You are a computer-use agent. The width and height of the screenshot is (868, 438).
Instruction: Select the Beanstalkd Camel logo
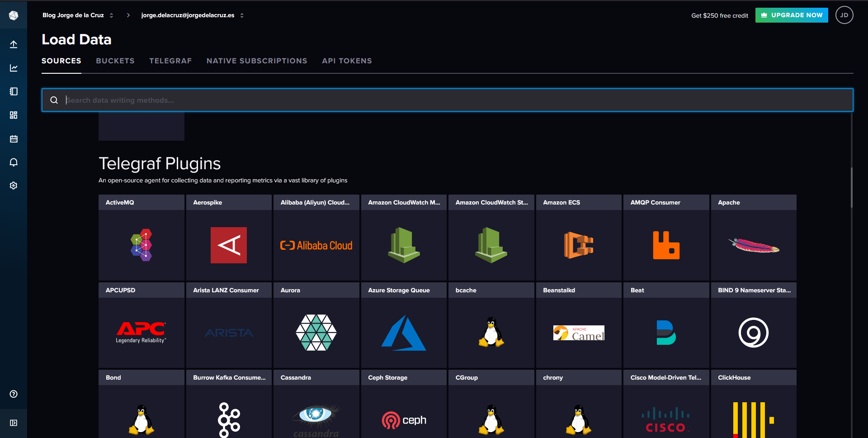pos(579,333)
